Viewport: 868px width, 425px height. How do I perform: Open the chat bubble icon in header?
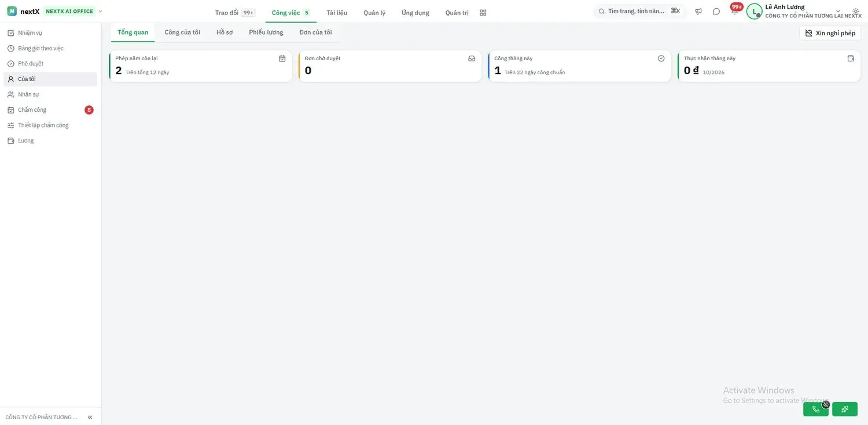(716, 12)
